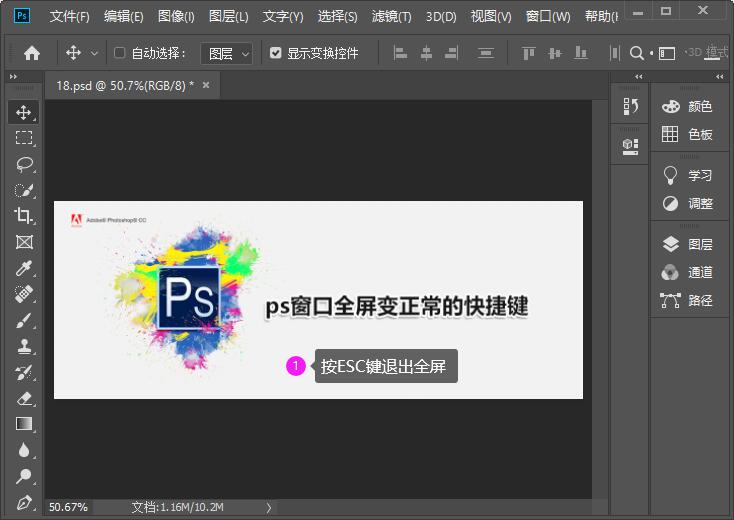Screen dimensions: 734x520
Task: Click the Distribute vertically icon
Action: [x=485, y=53]
